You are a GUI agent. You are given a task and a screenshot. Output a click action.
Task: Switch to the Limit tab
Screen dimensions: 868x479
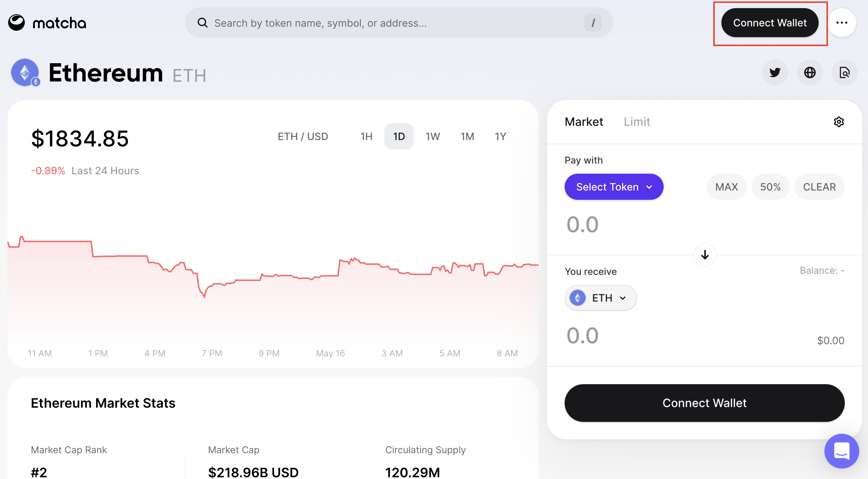[x=637, y=121]
